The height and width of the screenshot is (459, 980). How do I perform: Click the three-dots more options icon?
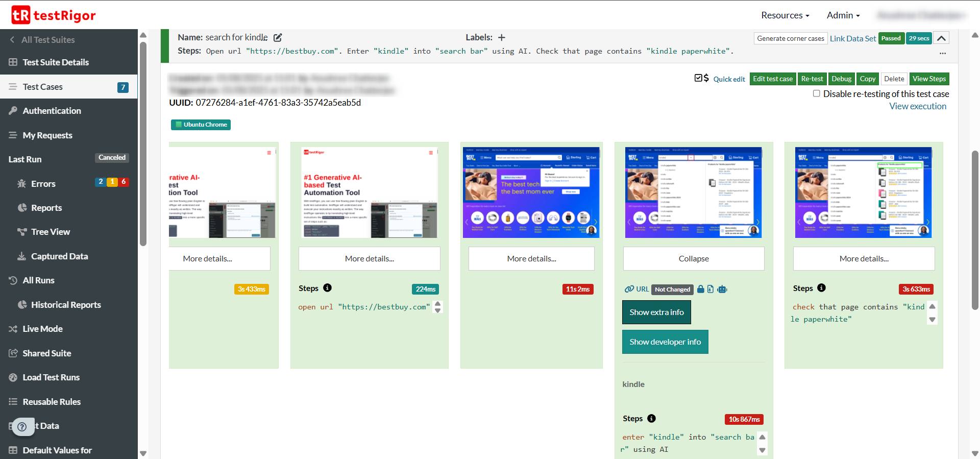942,53
